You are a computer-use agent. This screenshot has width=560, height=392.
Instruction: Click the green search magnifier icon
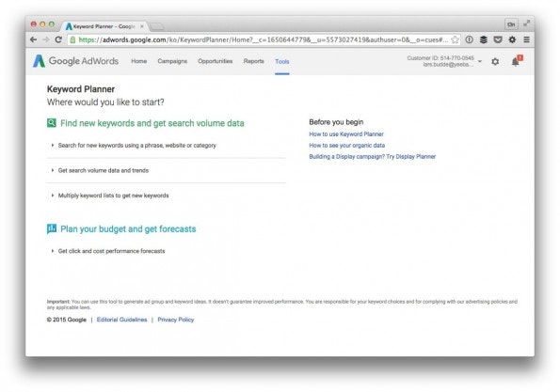click(52, 123)
